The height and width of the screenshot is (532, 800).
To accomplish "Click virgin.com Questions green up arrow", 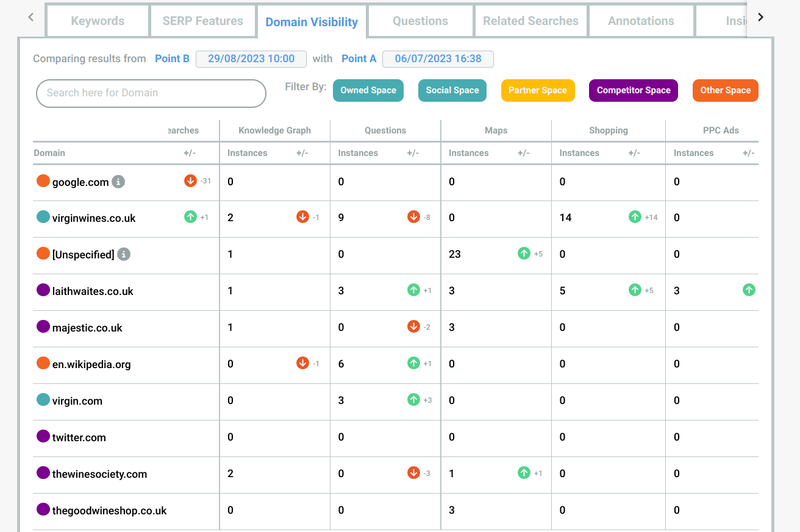I will (x=413, y=400).
